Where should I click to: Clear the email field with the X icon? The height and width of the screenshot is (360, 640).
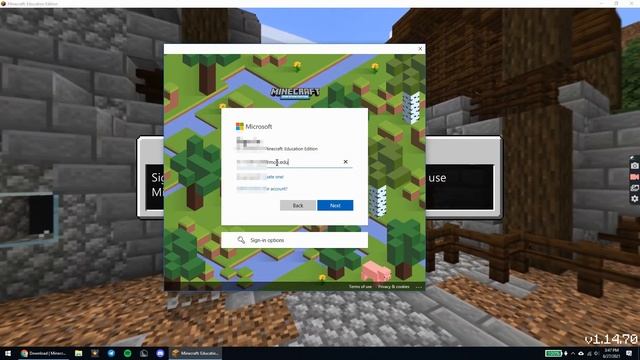click(345, 162)
